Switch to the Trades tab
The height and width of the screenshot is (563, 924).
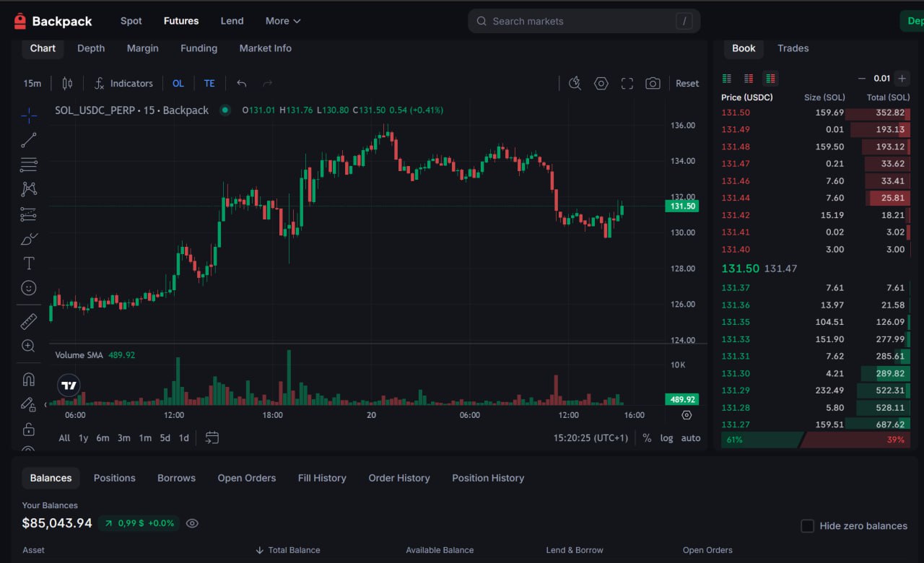pyautogui.click(x=793, y=48)
